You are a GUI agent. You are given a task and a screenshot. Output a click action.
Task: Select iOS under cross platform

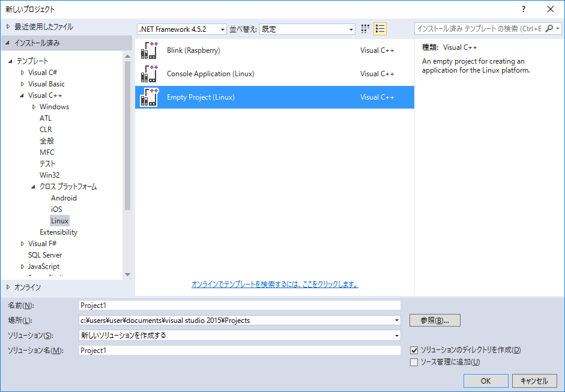pyautogui.click(x=56, y=210)
